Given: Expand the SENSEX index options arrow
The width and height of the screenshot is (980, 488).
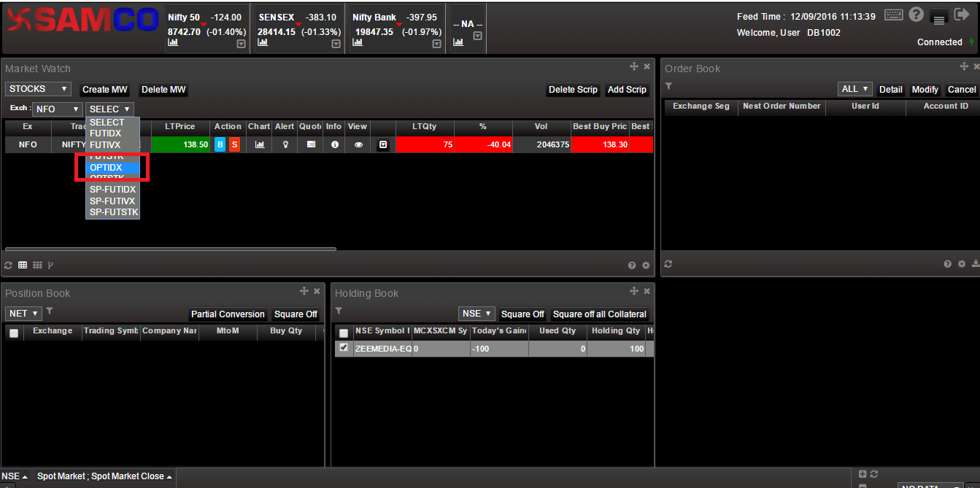Looking at the screenshot, I should 336,44.
